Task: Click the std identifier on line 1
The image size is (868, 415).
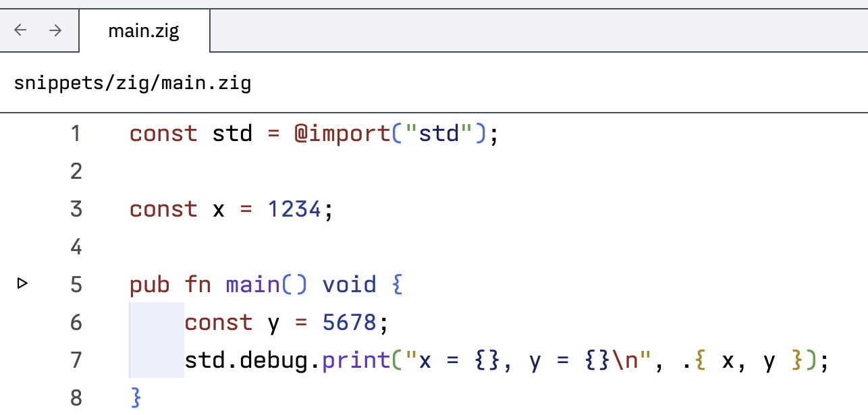Action: [x=232, y=134]
